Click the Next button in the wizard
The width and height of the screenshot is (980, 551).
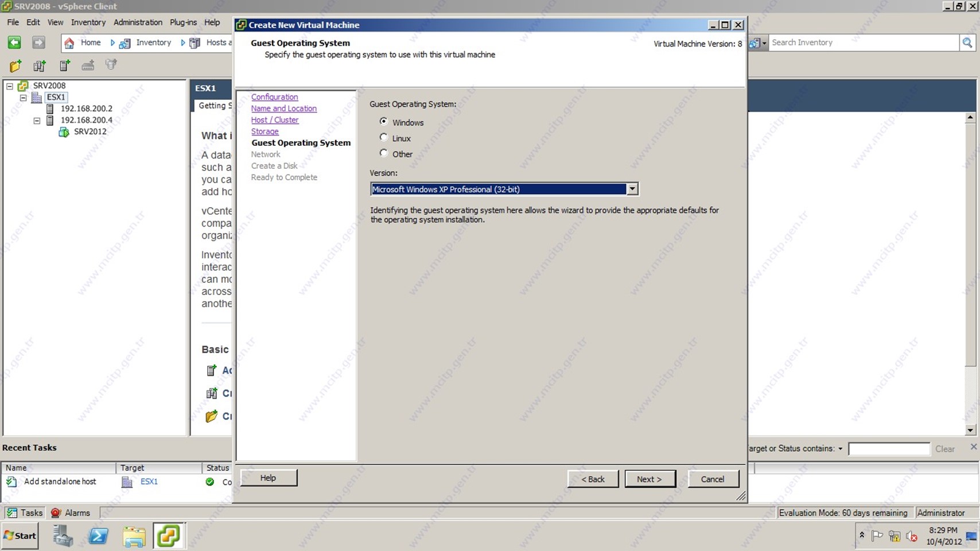[650, 479]
